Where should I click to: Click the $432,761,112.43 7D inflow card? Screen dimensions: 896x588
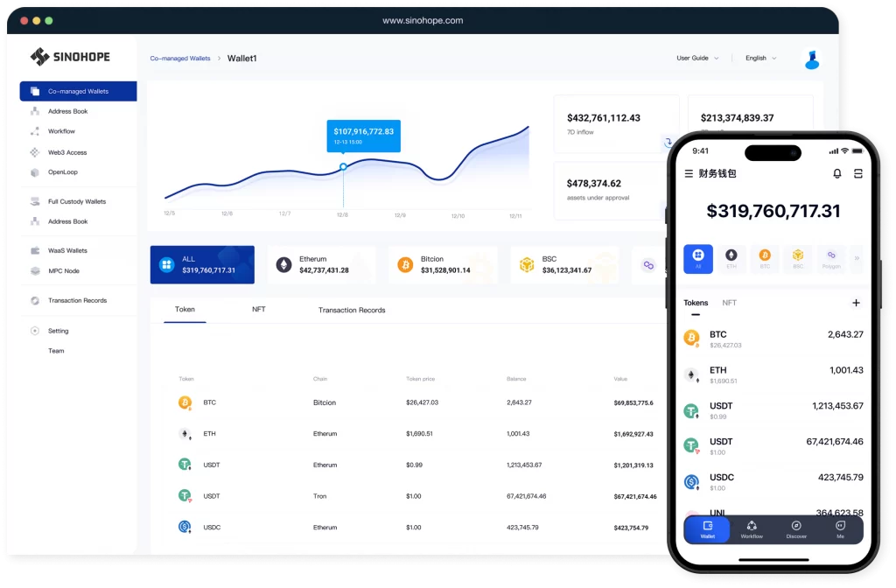[616, 124]
